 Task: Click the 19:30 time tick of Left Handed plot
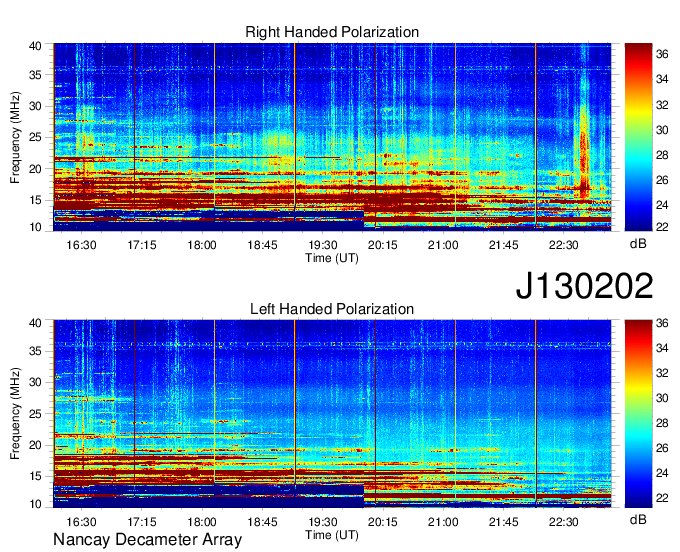click(x=323, y=522)
